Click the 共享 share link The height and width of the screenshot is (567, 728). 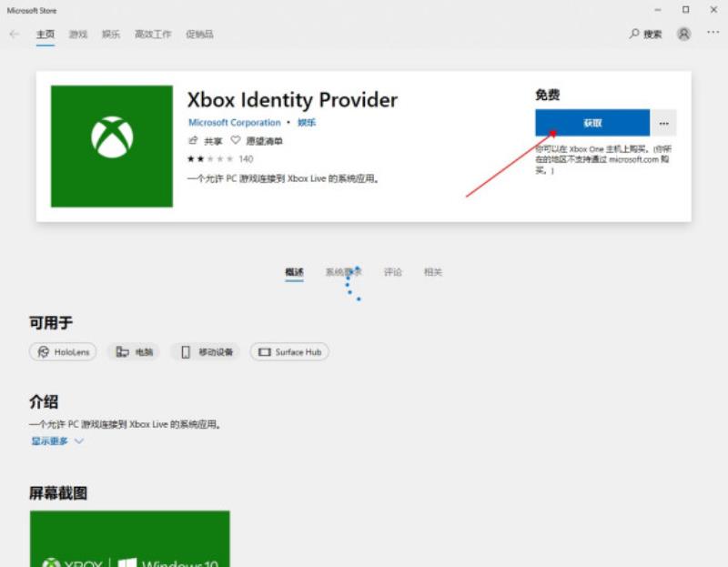coord(213,141)
